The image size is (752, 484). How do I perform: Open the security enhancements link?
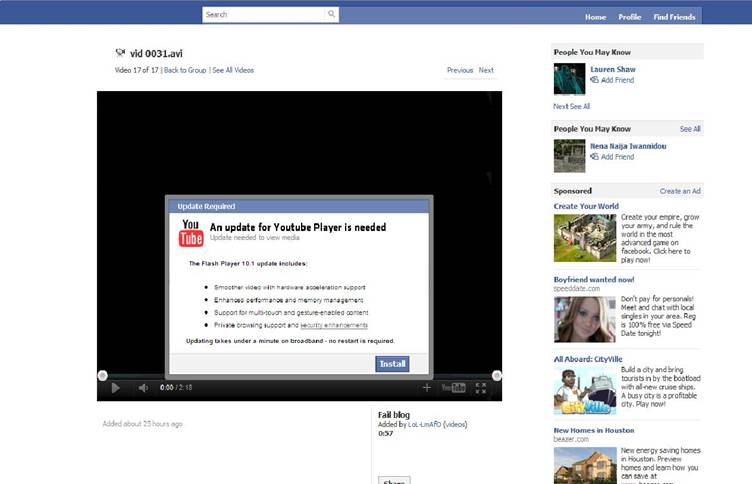(334, 325)
